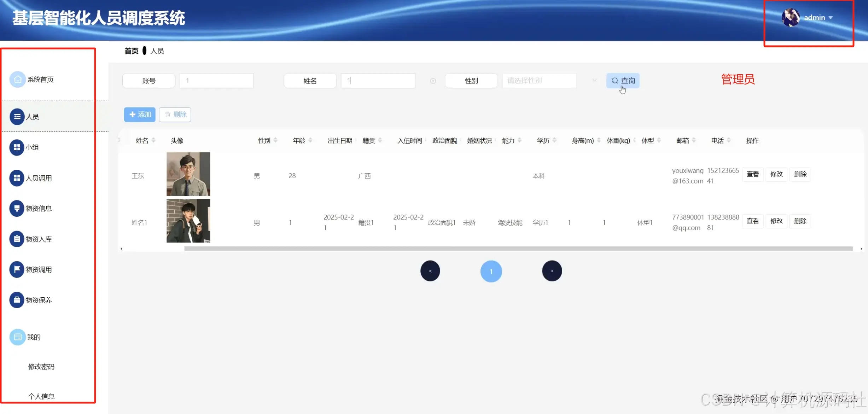Toggle sorting on the 姓名 column
868x414 pixels.
coord(153,140)
